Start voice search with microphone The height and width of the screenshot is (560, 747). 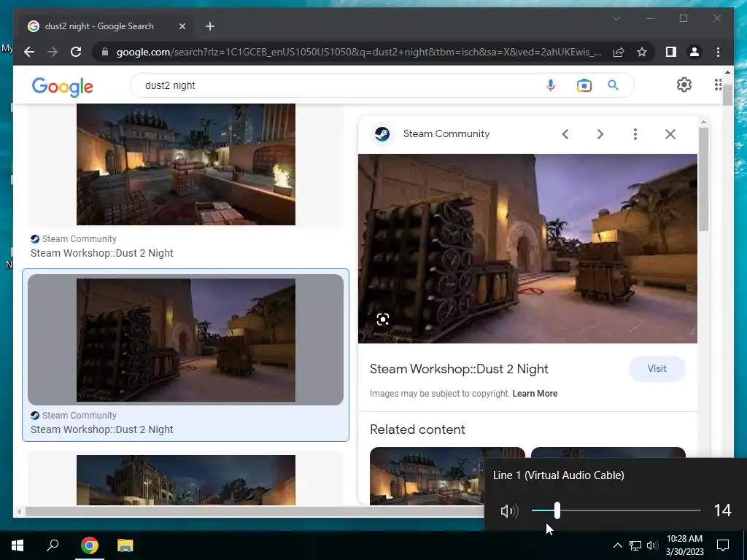click(550, 85)
